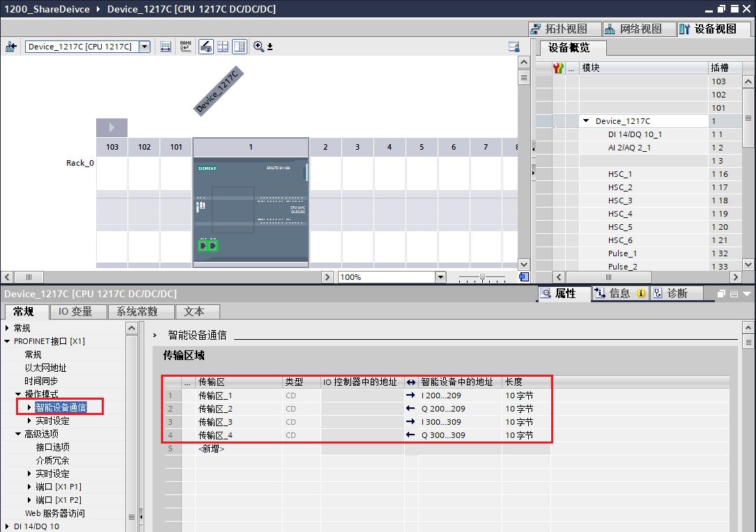Click the float window icon in properties header
Screen dimensions: 756x532
pos(721,293)
